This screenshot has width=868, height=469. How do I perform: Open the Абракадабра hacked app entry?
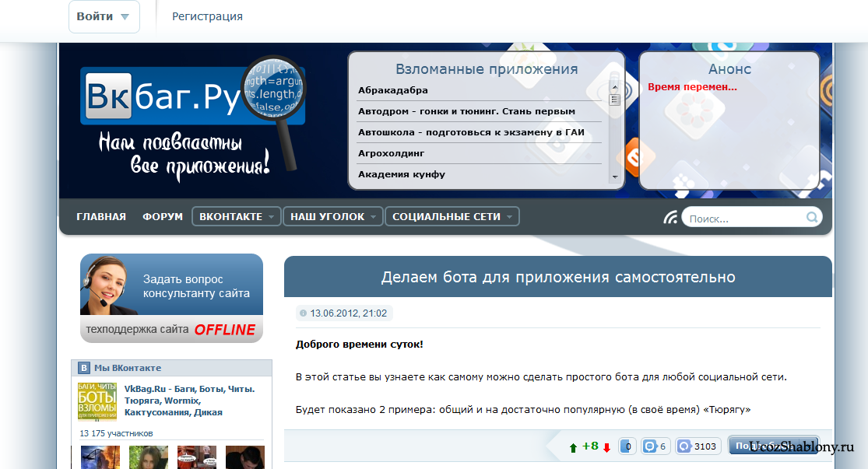coord(392,90)
